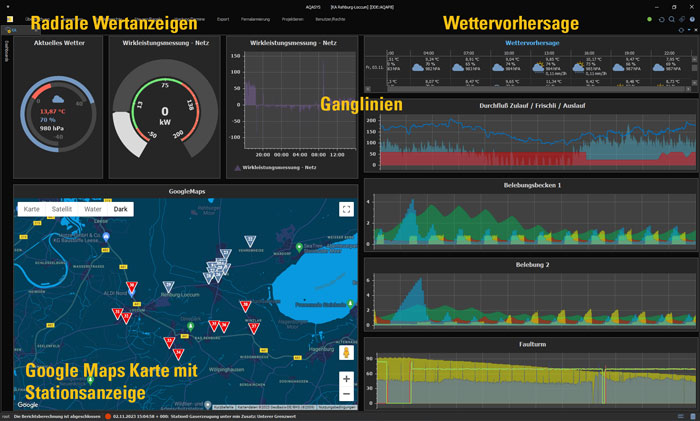Click the Faulturm chart title

coord(532,344)
